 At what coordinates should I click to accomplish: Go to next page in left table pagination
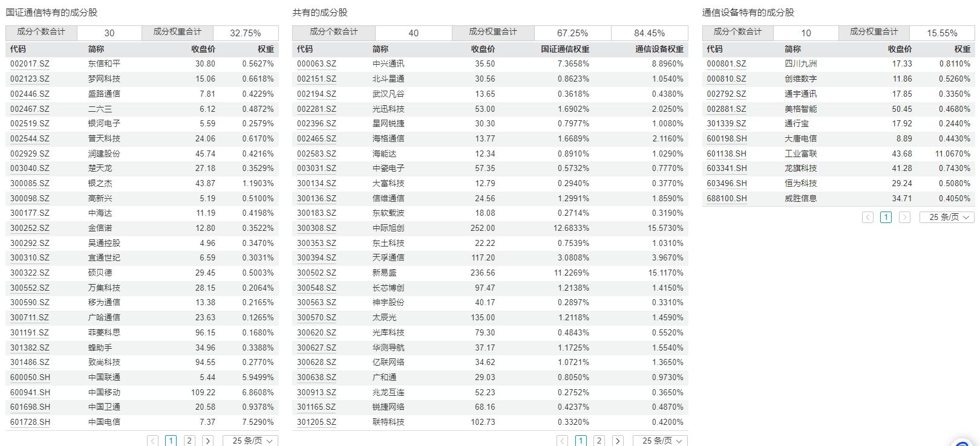pos(207,441)
